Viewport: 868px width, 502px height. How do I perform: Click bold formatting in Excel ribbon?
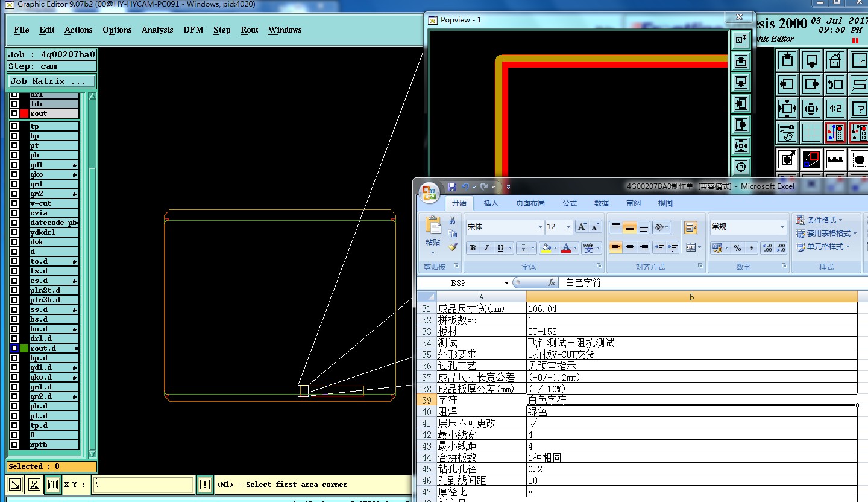click(x=473, y=248)
